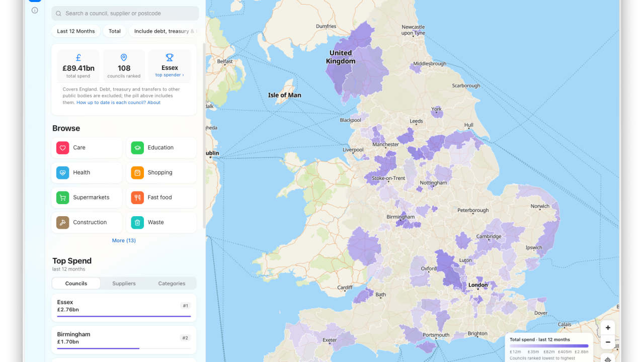Switch to the Suppliers tab
The height and width of the screenshot is (362, 644).
point(124,284)
